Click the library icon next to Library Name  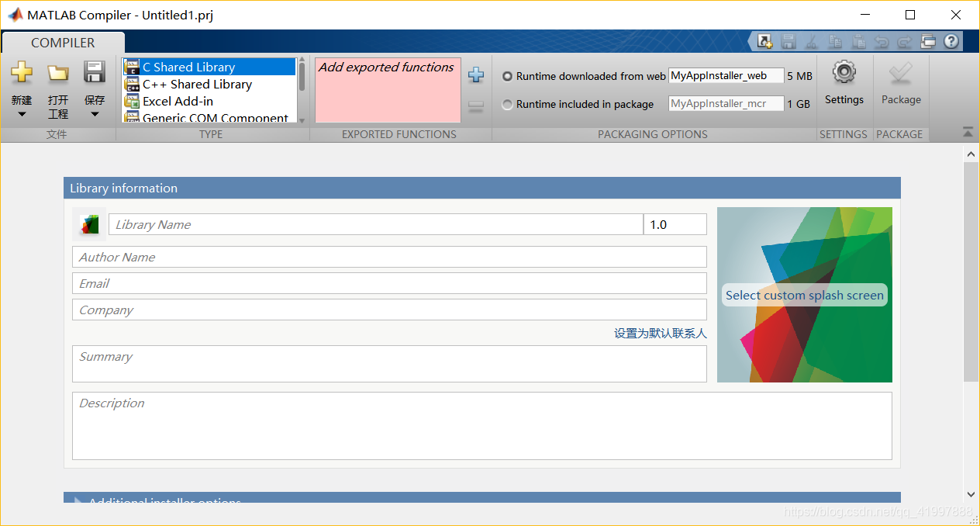[90, 224]
